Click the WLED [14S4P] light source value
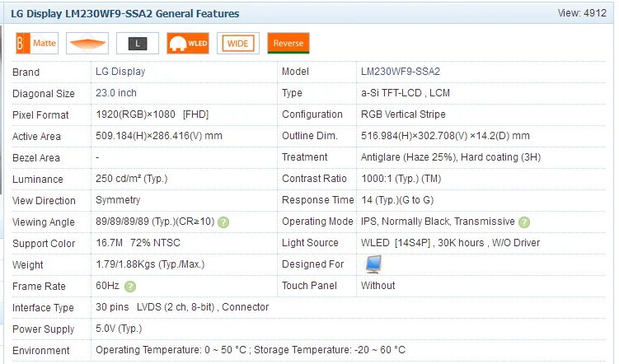The height and width of the screenshot is (364, 619). [450, 243]
